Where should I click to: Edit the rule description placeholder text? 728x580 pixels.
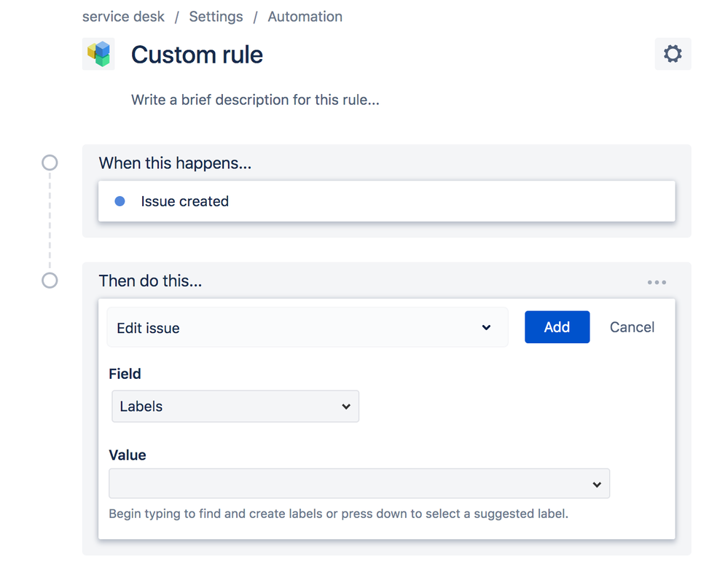pos(254,100)
